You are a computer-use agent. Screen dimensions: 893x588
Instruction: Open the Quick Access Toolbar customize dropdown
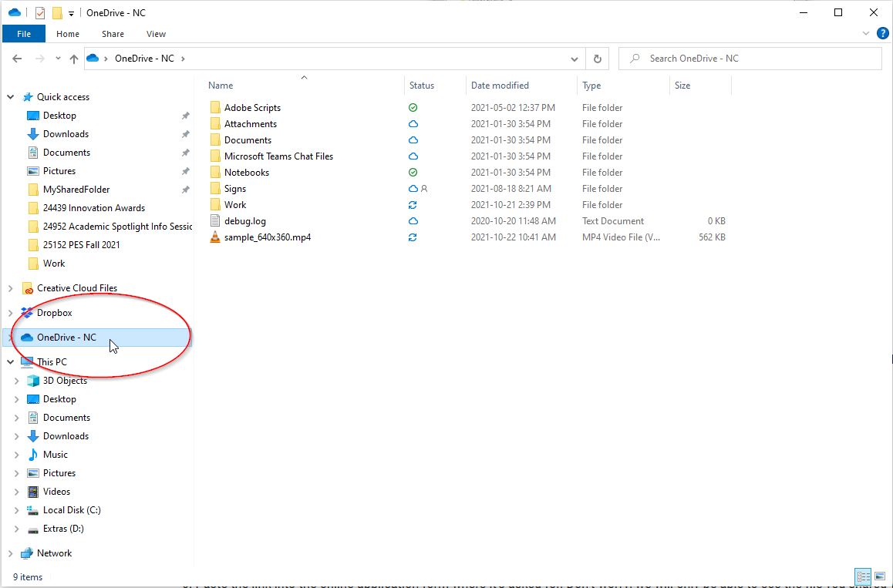tap(71, 13)
